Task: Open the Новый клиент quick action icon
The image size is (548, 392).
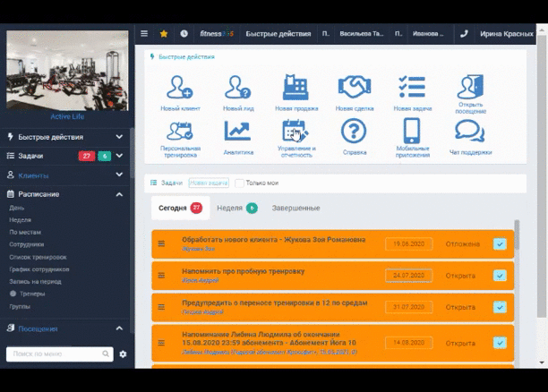Action: 180,88
